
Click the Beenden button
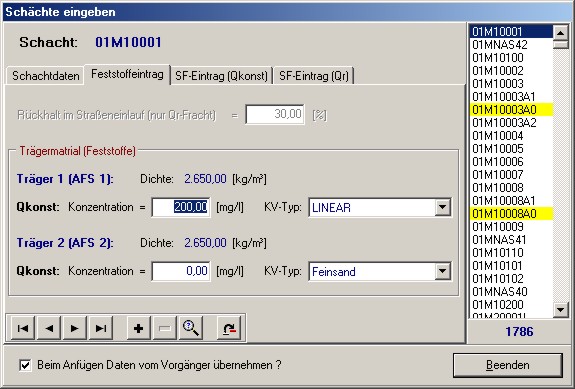coord(508,365)
